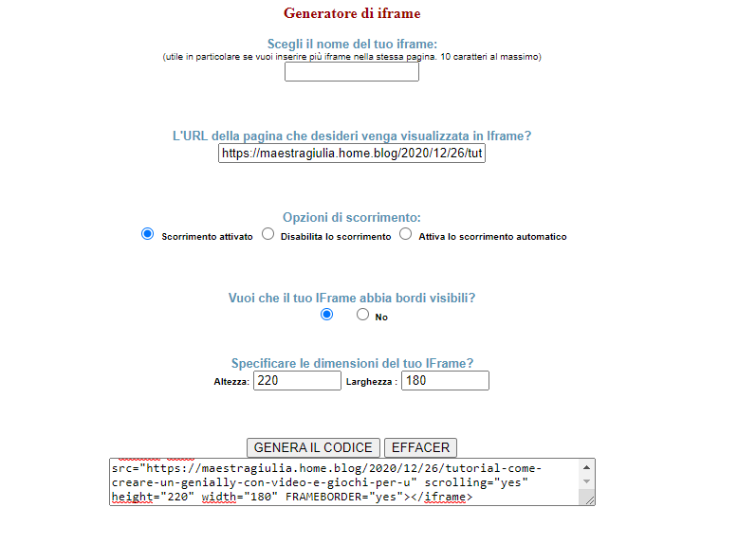Click the code textarea scroll up arrow

click(x=587, y=467)
